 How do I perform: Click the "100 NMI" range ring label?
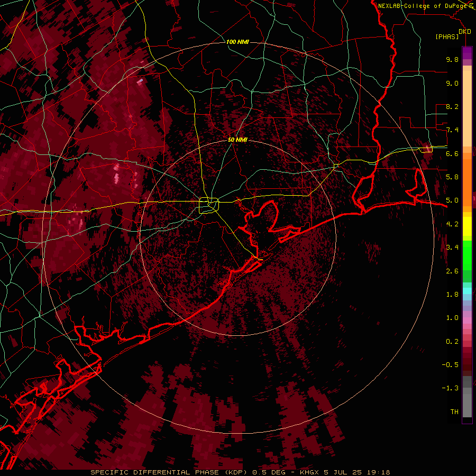pyautogui.click(x=237, y=42)
